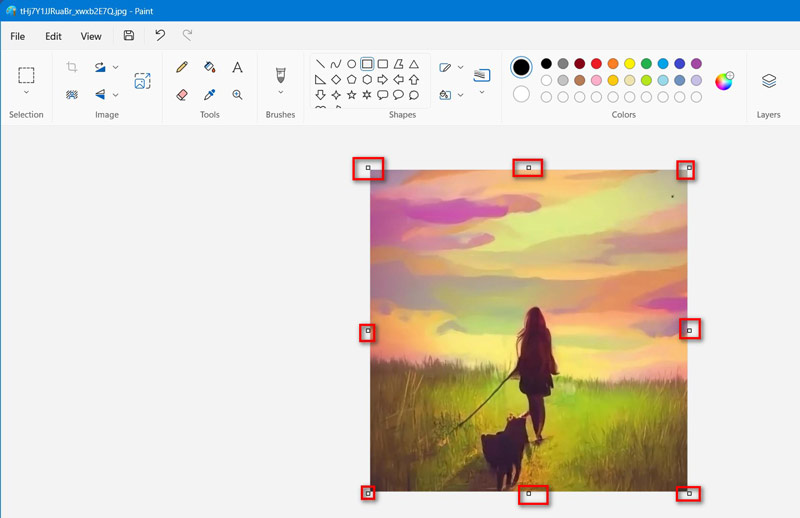Choose the Rounded rectangle shape
This screenshot has height=518, width=800.
click(x=383, y=64)
